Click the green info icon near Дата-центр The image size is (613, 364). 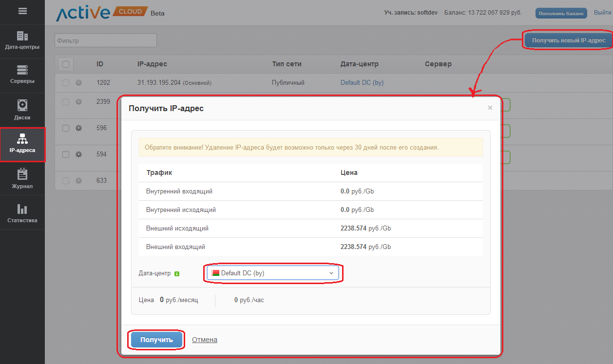(177, 274)
